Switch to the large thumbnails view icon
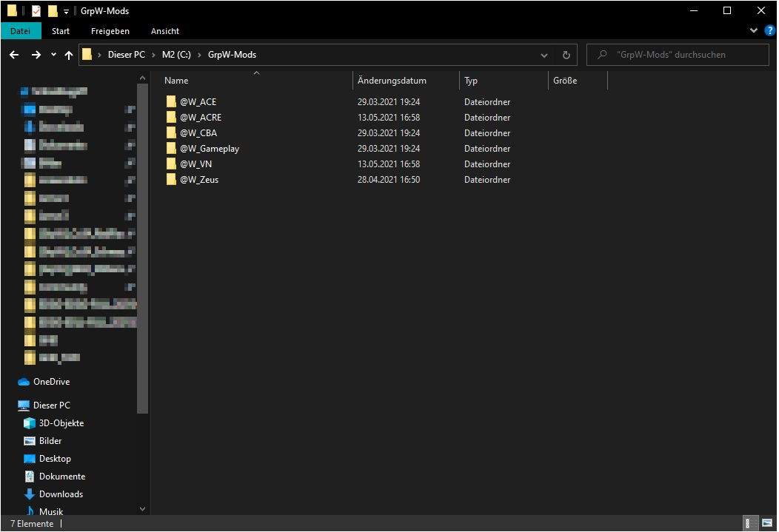This screenshot has height=532, width=779. 767,523
